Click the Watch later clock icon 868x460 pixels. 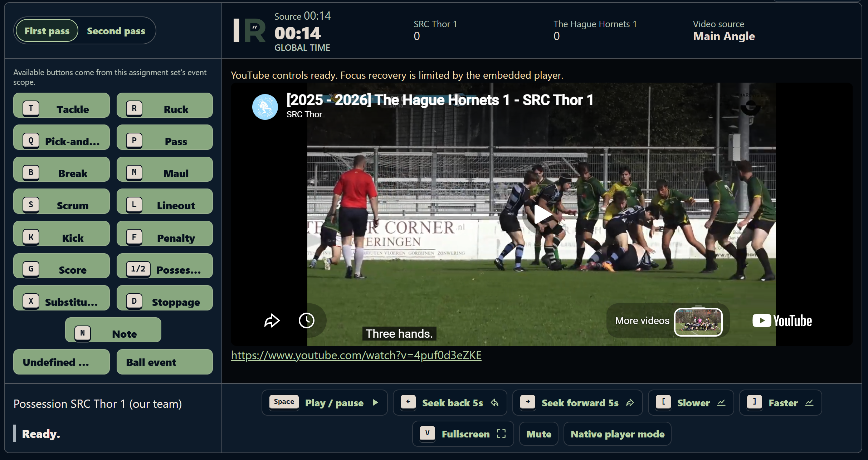[307, 320]
